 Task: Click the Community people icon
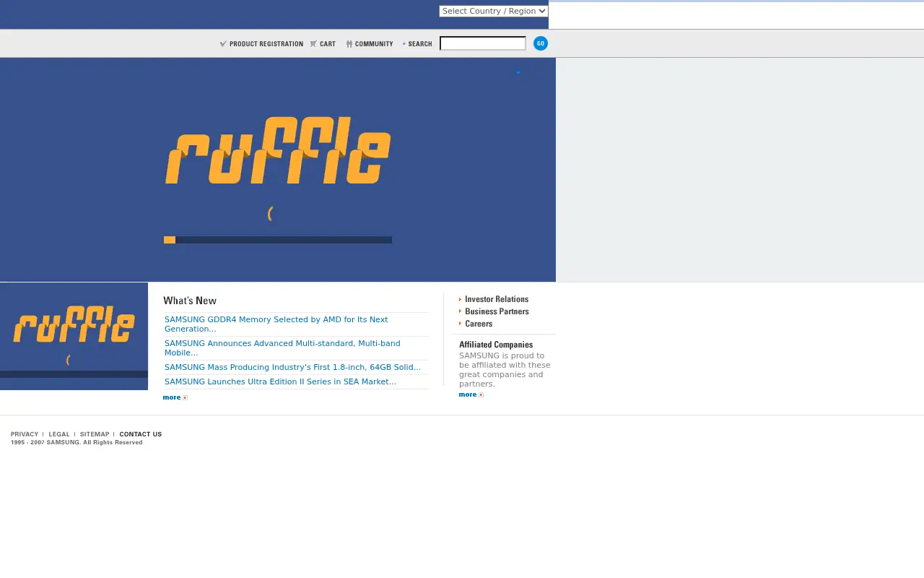[349, 43]
